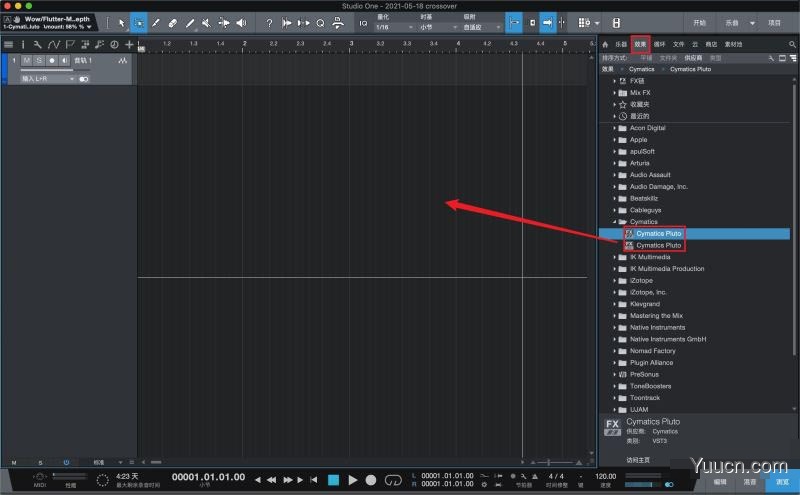Viewport: 800px width, 495px height.
Task: Select the highlighted Cymatics Pluto entry
Action: pyautogui.click(x=694, y=234)
